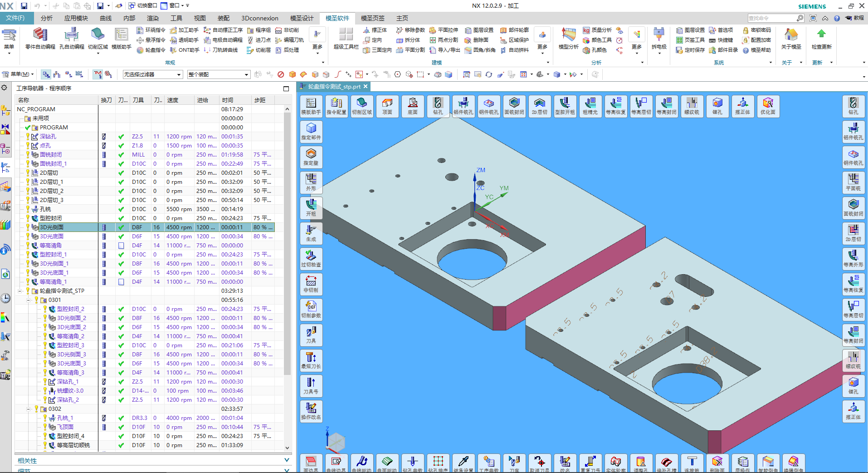This screenshot has height=473, width=868.
Task: Open the 质量分析 mass analysis tool
Action: click(597, 30)
